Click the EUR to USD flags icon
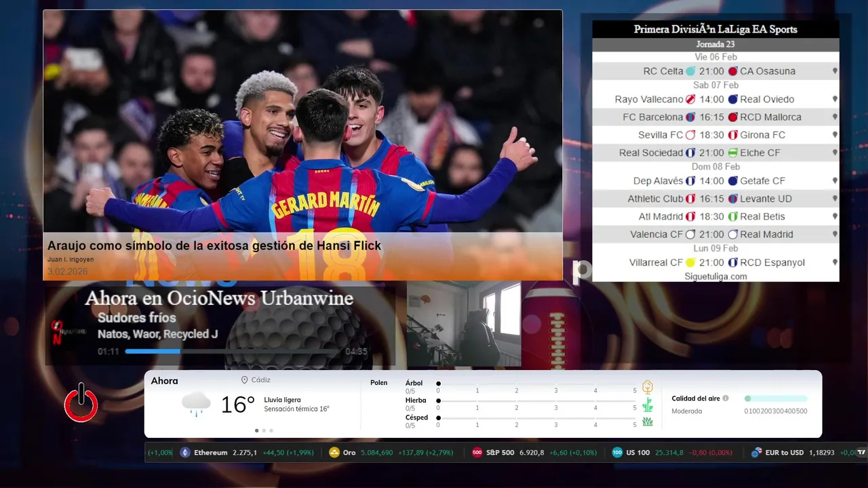Viewport: 868px width, 488px height. [756, 453]
